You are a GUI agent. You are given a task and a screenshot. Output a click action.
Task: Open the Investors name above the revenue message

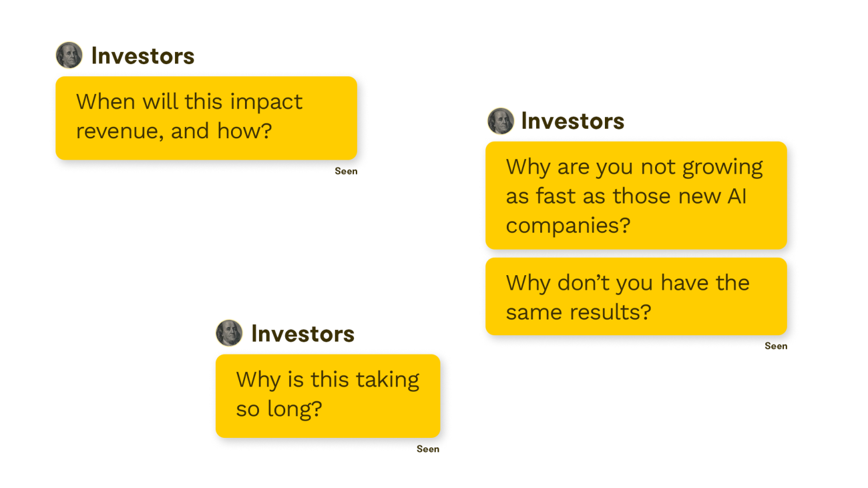[143, 56]
